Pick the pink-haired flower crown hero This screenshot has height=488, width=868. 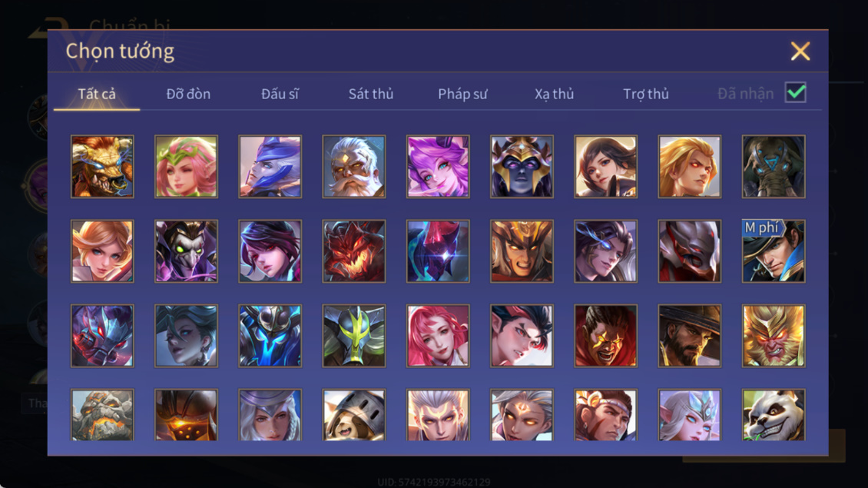[186, 167]
